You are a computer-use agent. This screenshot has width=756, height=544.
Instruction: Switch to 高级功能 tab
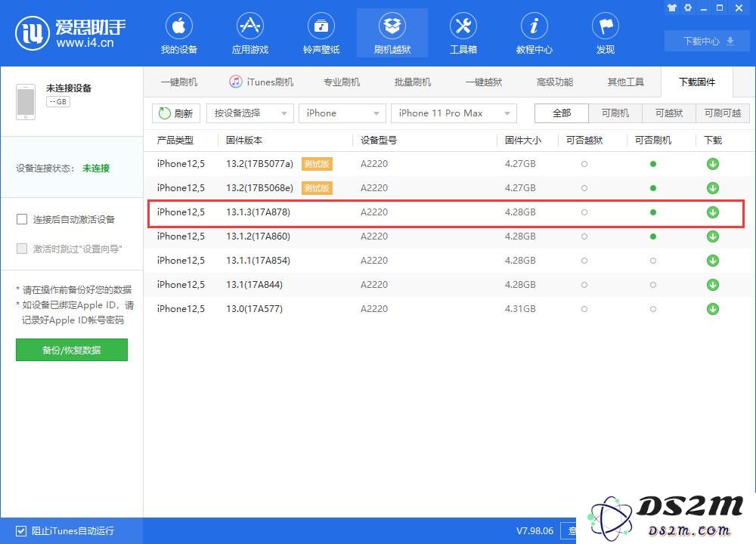555,82
